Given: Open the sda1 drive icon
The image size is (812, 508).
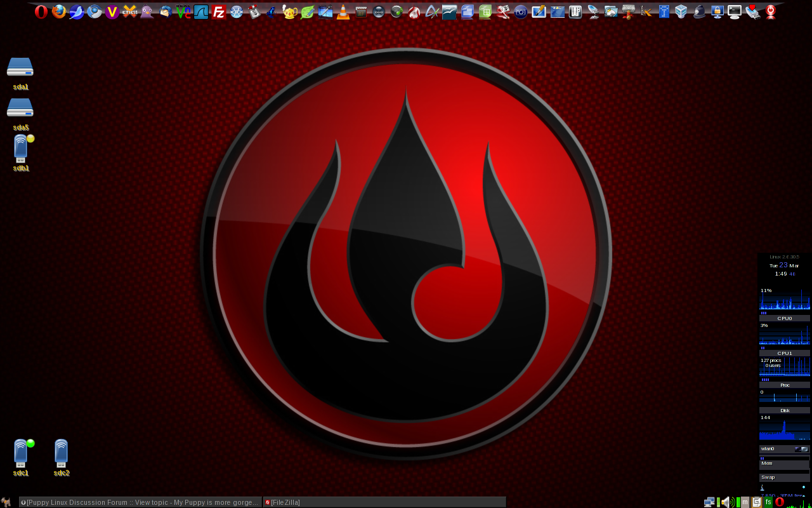Looking at the screenshot, I should [20, 68].
